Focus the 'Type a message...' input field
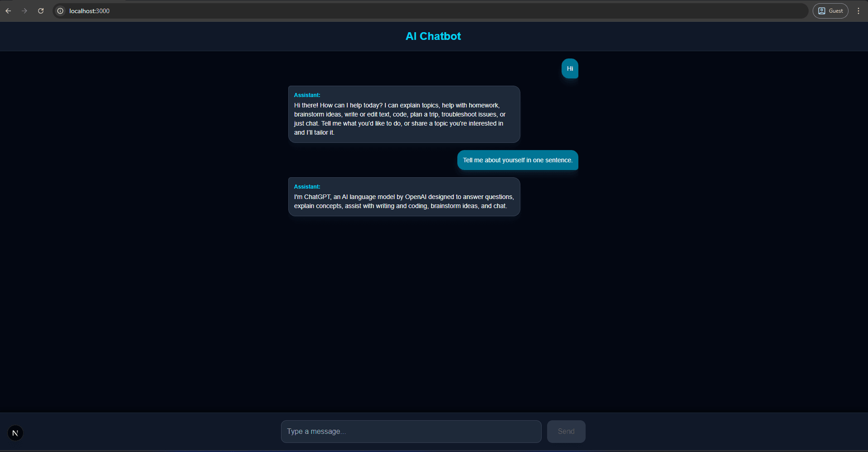This screenshot has height=452, width=868. tap(411, 432)
